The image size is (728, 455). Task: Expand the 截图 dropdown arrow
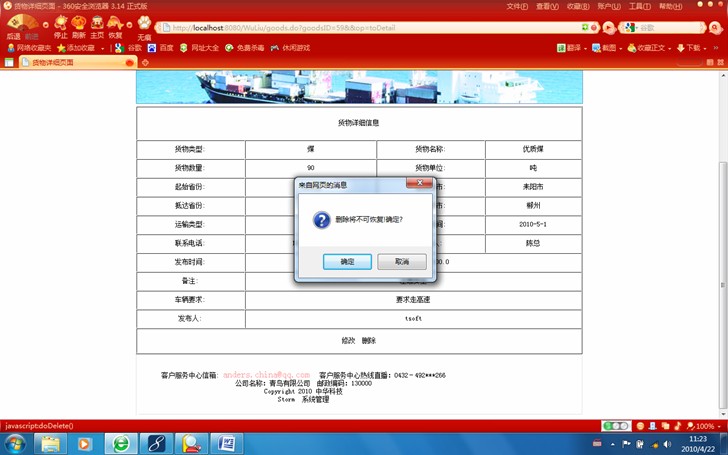pyautogui.click(x=621, y=48)
